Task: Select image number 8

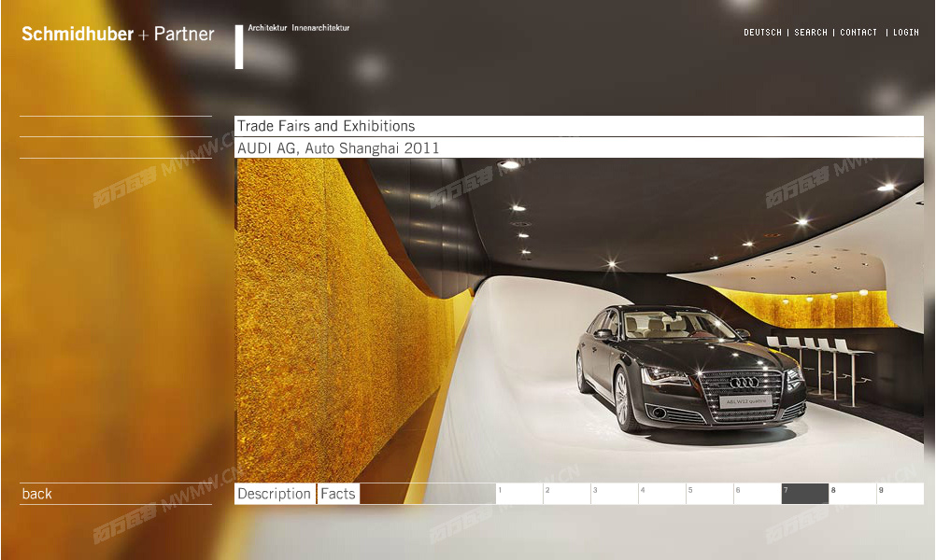Action: (x=853, y=494)
